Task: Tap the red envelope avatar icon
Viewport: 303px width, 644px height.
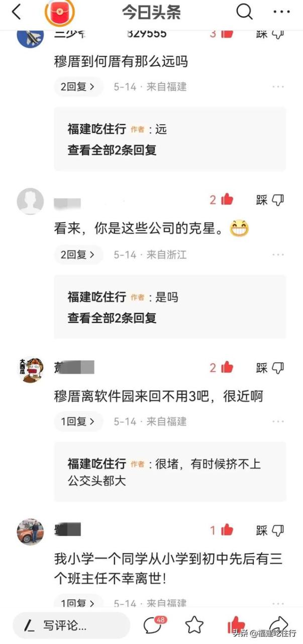Action: click(x=60, y=12)
